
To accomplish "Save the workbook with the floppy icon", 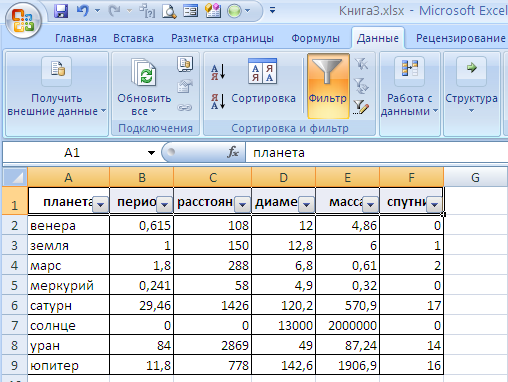I will coord(61,11).
